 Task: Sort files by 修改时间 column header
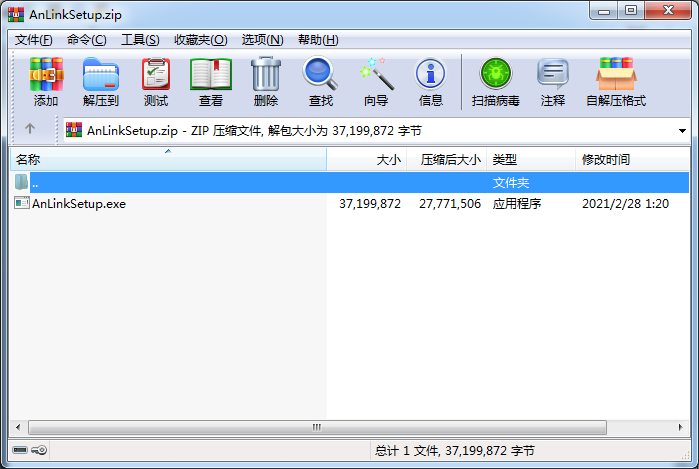(x=630, y=160)
